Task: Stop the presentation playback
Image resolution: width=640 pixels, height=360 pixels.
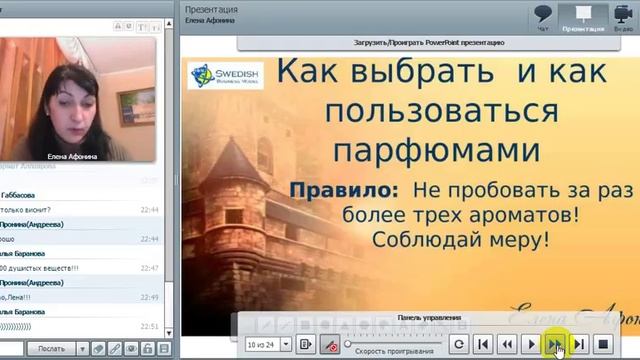Action: [x=603, y=344]
